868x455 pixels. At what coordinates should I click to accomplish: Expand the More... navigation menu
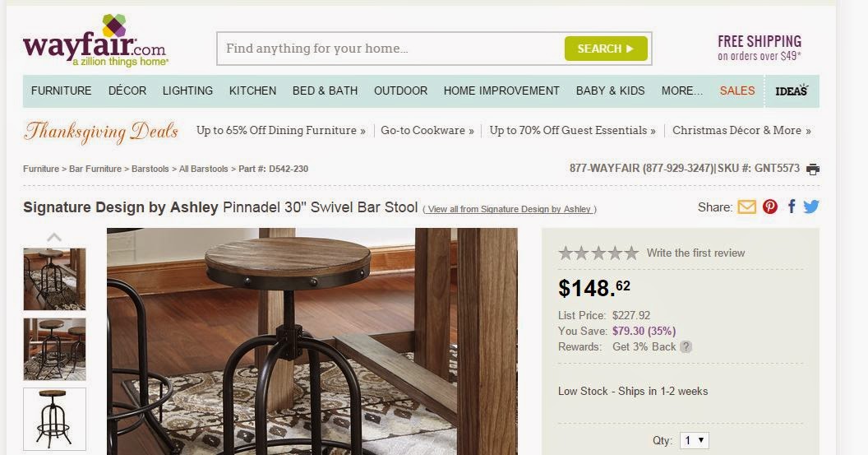pos(681,91)
